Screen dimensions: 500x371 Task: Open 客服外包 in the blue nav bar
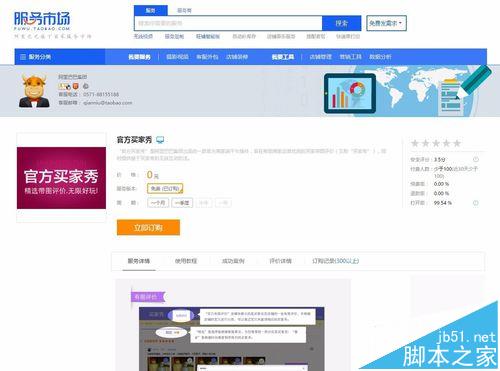tap(207, 57)
